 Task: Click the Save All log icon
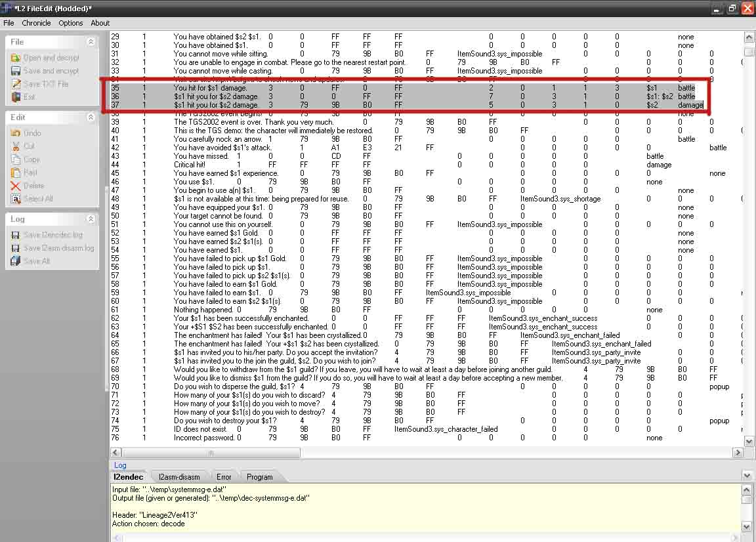point(16,261)
